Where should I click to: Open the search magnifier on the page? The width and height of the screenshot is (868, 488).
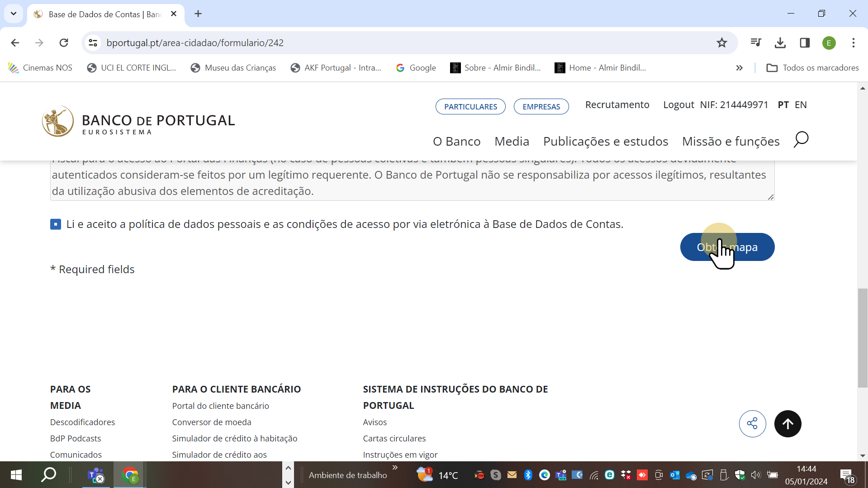pos(801,140)
